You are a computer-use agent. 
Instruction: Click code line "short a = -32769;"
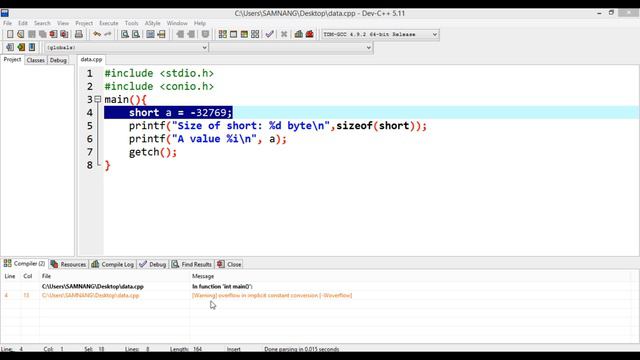180,113
